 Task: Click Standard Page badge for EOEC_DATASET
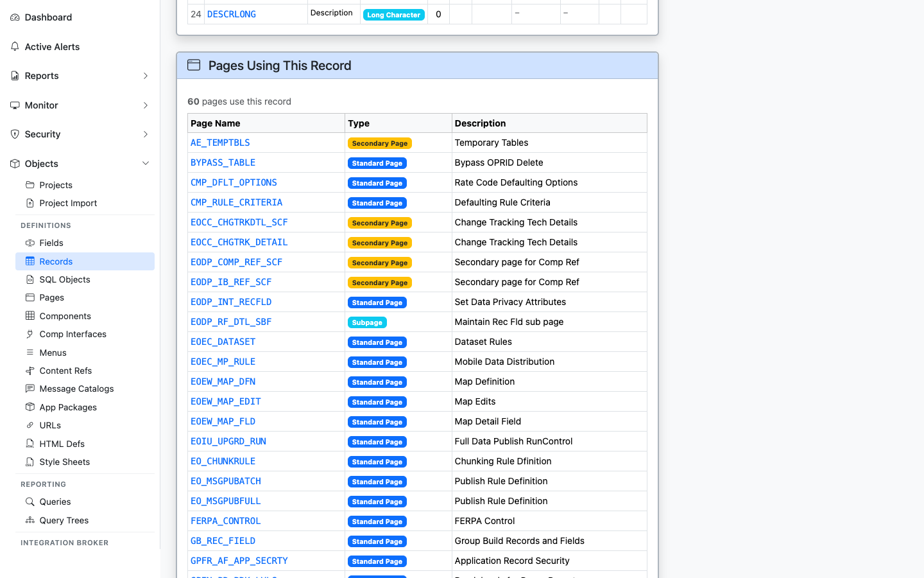[x=377, y=342]
